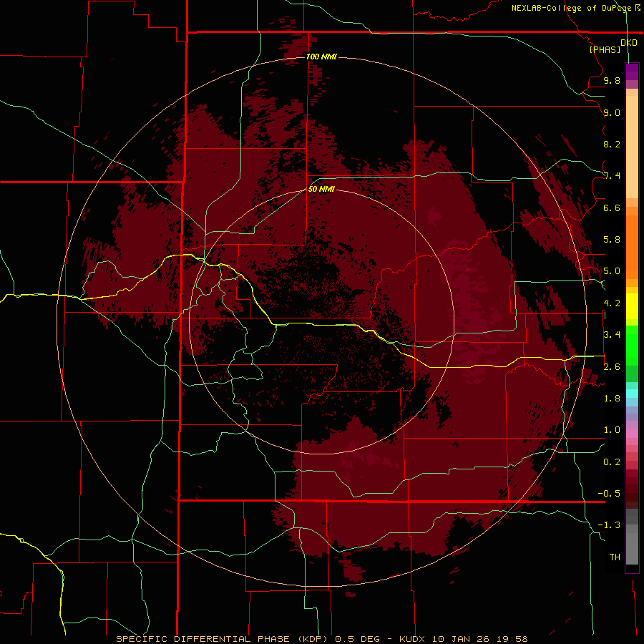The height and width of the screenshot is (644, 644).
Task: Click the [PHAS] units label
Action: click(x=605, y=49)
